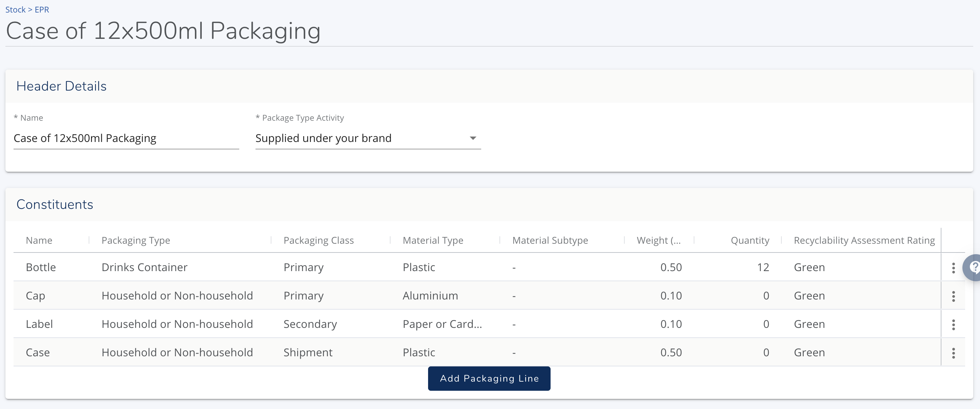Expand the Package Type Activity dropdown arrow
This screenshot has width=980, height=409.
point(472,138)
